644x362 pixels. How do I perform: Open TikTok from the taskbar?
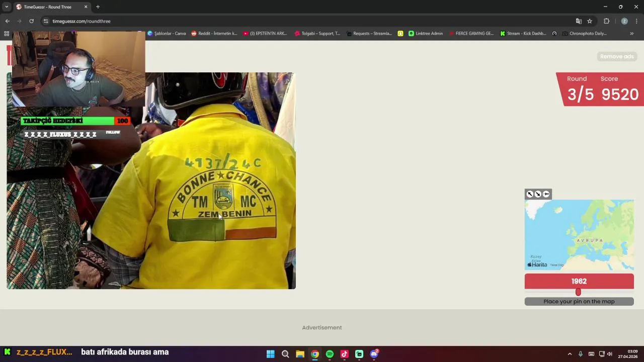[x=344, y=354]
